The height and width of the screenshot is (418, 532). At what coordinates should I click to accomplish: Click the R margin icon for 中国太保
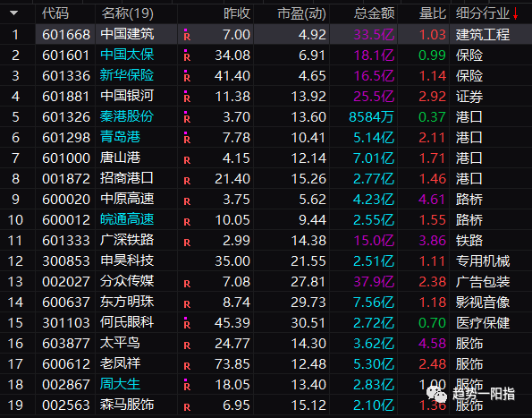coord(187,55)
